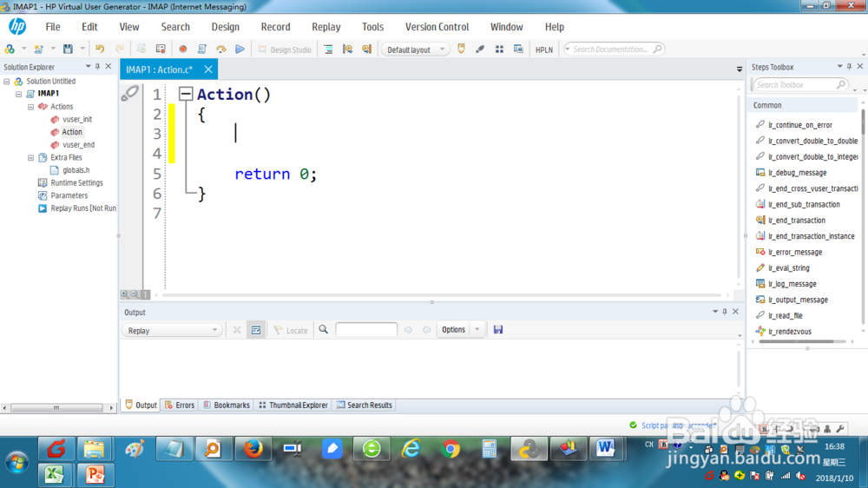Click the zoom-out icon below the editor gutter
Viewport: 868px width, 488px height.
coord(135,294)
